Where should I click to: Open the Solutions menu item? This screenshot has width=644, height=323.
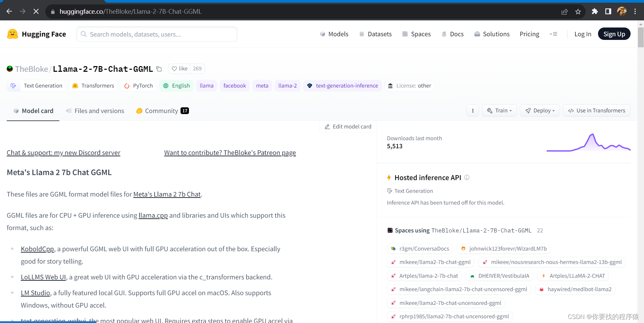pyautogui.click(x=492, y=34)
